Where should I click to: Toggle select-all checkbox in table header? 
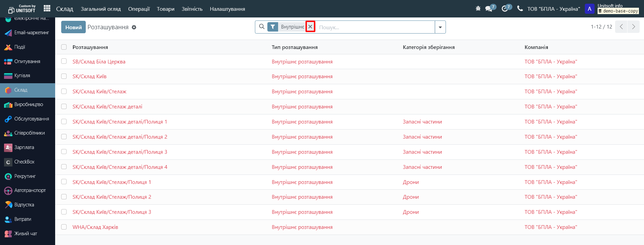click(64, 47)
